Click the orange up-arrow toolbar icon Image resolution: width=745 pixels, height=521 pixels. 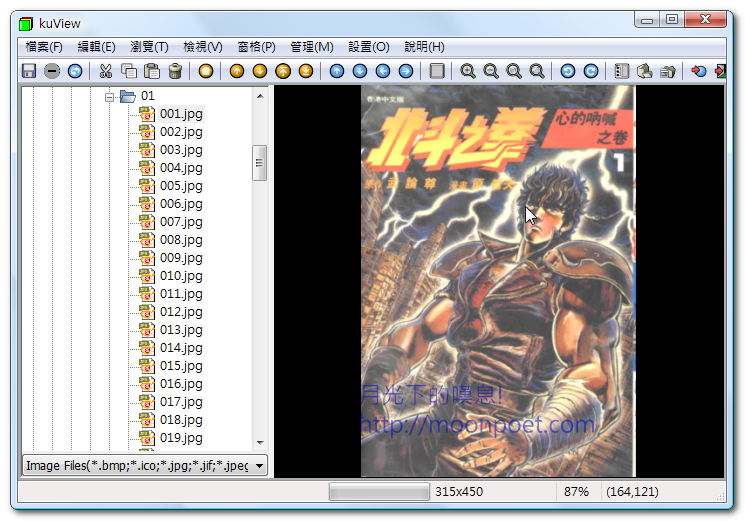click(236, 71)
